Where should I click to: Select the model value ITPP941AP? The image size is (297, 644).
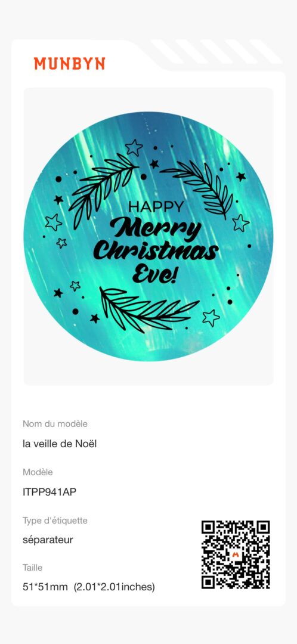tap(49, 491)
